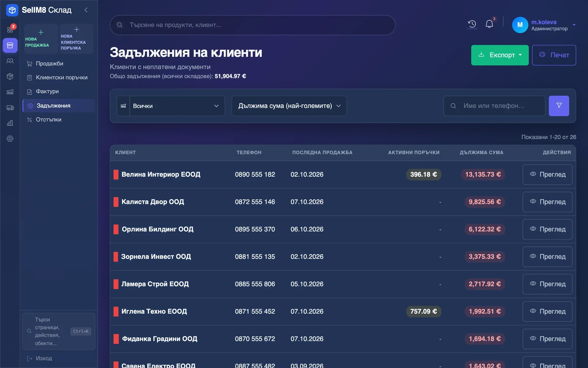
Task: Open the Експорт dropdown button
Action: (x=500, y=55)
